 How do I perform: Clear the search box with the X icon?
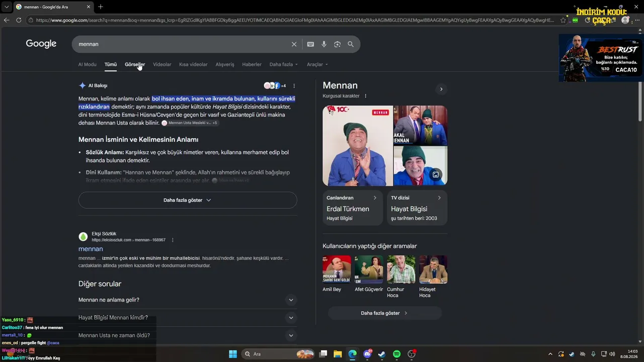[294, 44]
